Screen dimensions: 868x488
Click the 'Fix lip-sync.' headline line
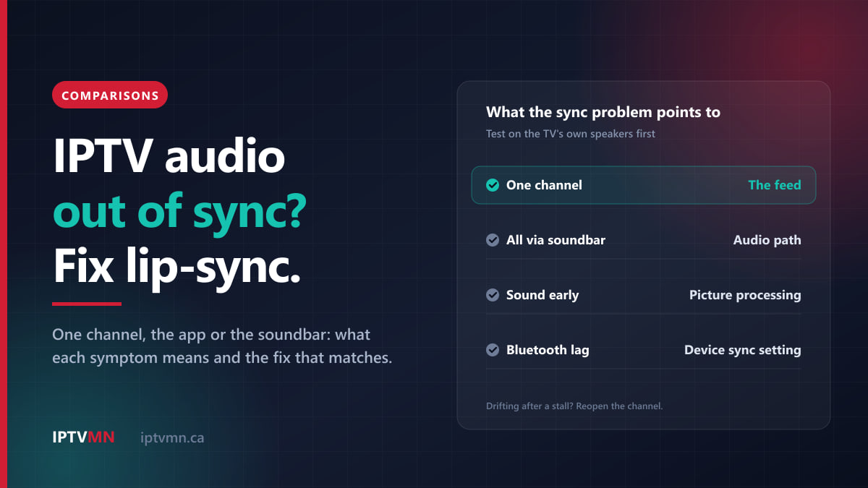point(176,267)
